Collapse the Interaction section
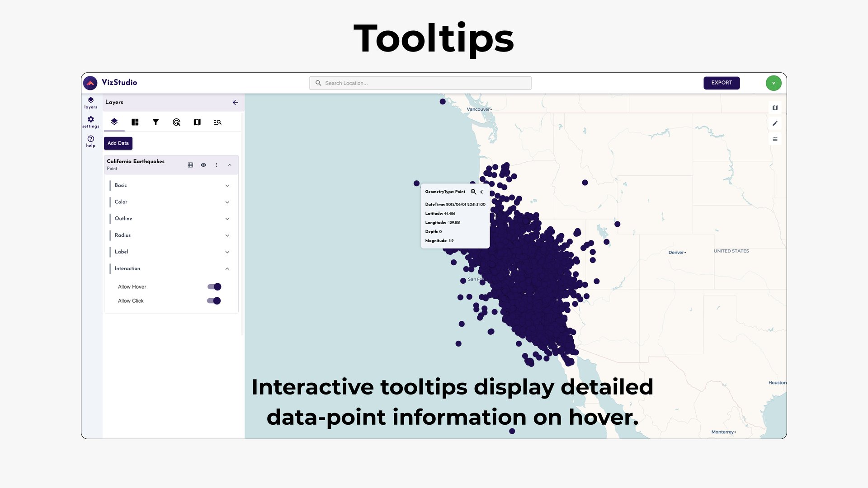This screenshot has height=488, width=868. coord(227,268)
